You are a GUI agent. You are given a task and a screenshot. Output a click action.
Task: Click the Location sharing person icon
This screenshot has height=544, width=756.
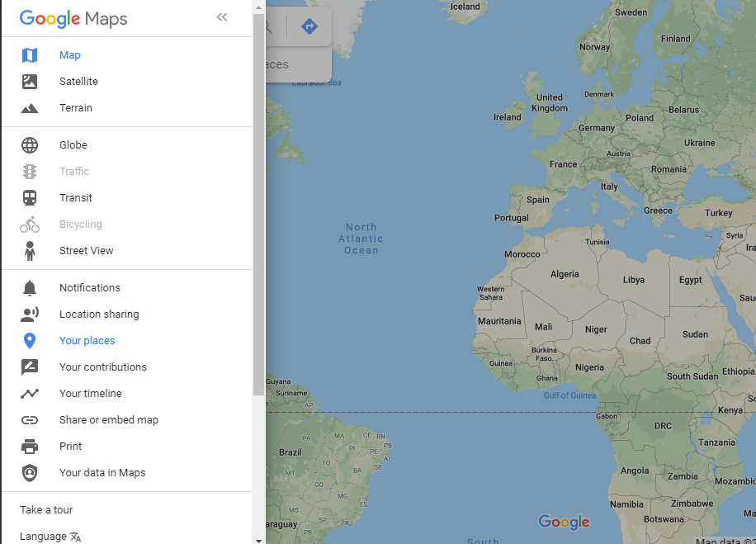pos(30,315)
